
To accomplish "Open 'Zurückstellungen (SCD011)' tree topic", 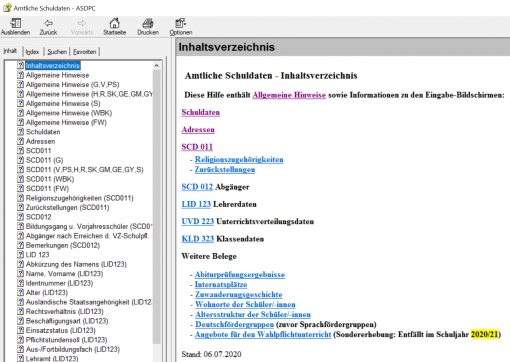I will coord(67,207).
